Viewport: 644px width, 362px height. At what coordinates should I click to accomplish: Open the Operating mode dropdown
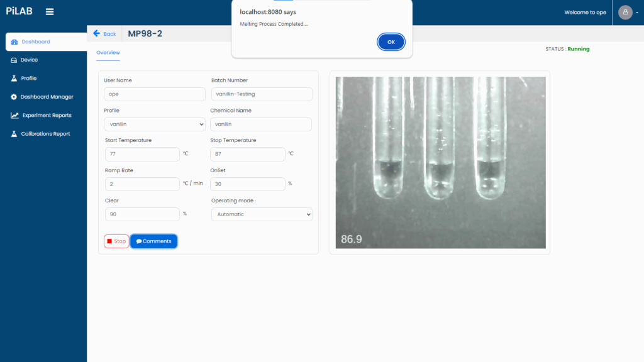point(262,214)
